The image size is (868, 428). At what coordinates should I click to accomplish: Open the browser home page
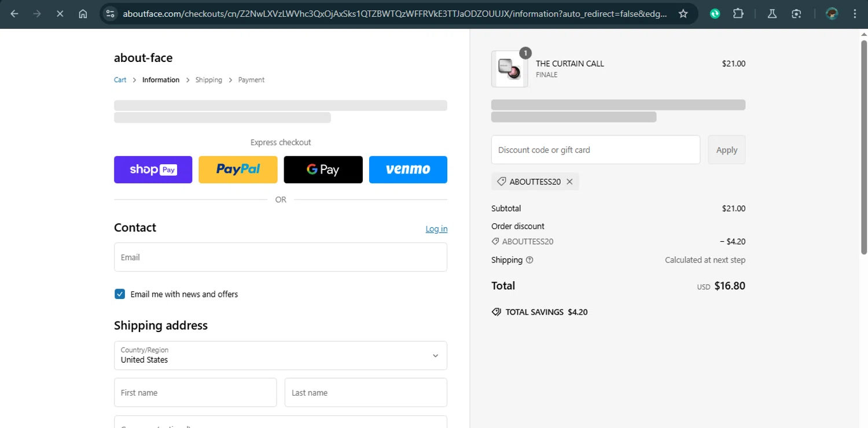click(x=83, y=14)
